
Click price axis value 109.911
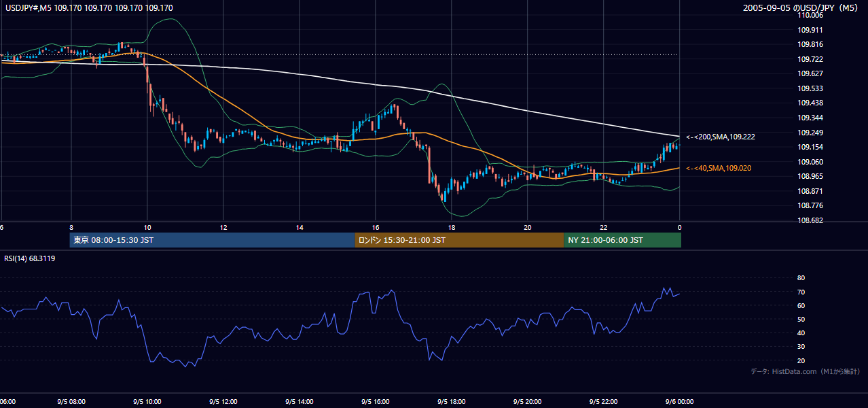click(x=810, y=30)
